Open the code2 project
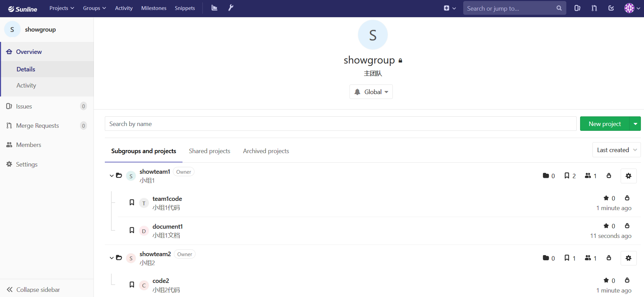 coord(160,281)
